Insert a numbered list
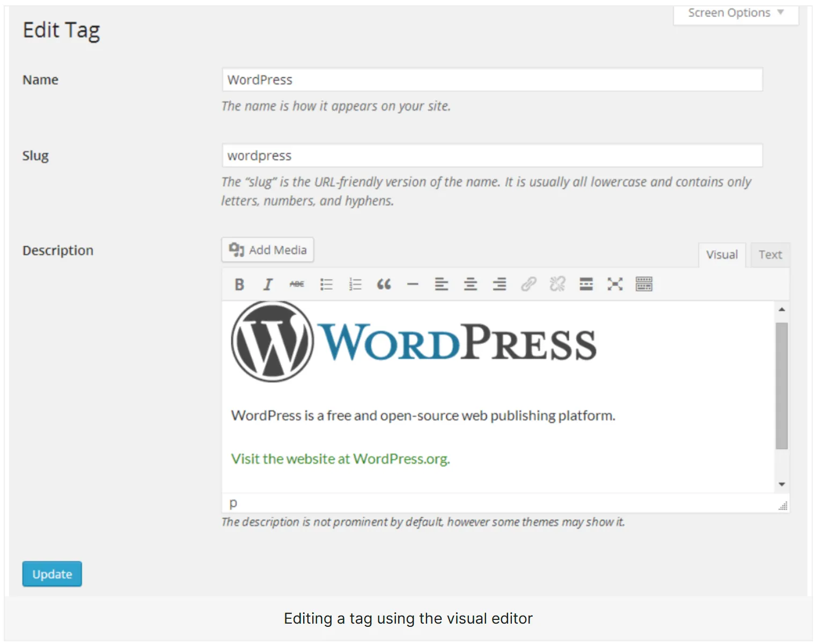815x644 pixels. pyautogui.click(x=355, y=284)
